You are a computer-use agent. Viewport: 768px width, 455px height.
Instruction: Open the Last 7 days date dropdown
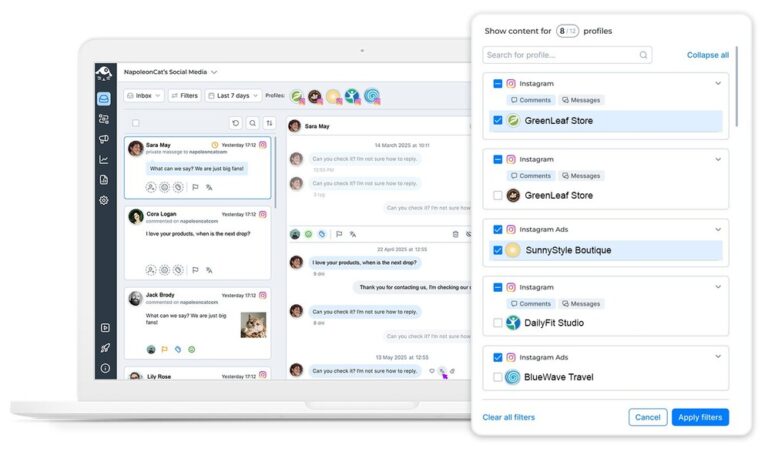pos(233,96)
